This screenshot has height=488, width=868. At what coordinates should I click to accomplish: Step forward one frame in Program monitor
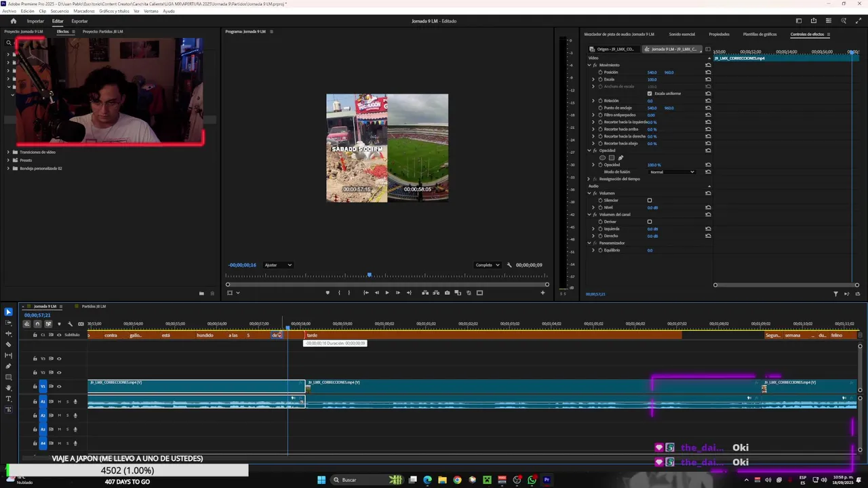click(x=398, y=293)
